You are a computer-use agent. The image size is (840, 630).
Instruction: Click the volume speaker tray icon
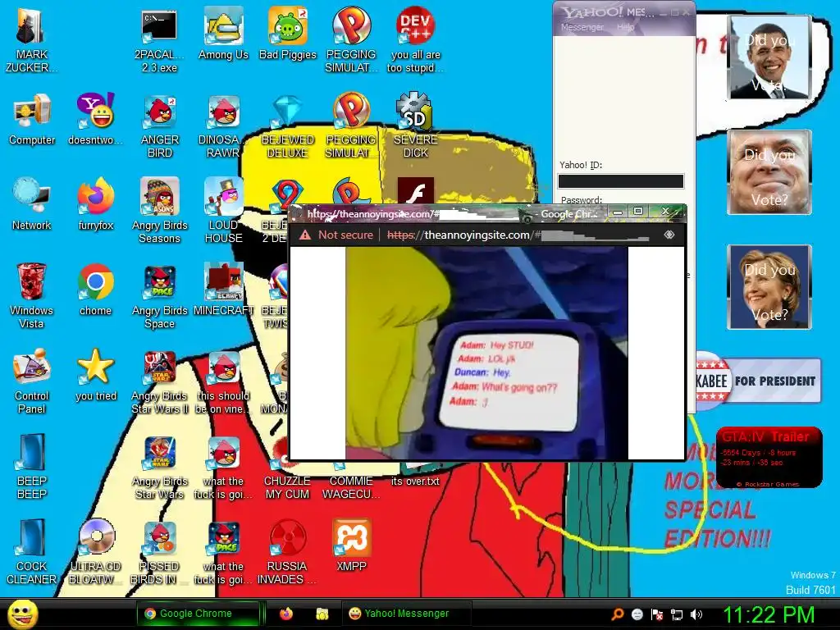point(696,614)
